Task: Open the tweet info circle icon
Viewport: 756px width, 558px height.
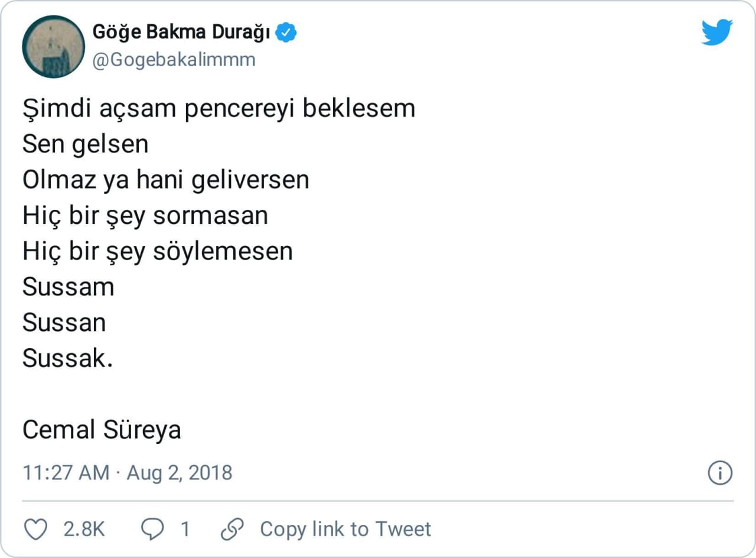Action: click(x=720, y=473)
